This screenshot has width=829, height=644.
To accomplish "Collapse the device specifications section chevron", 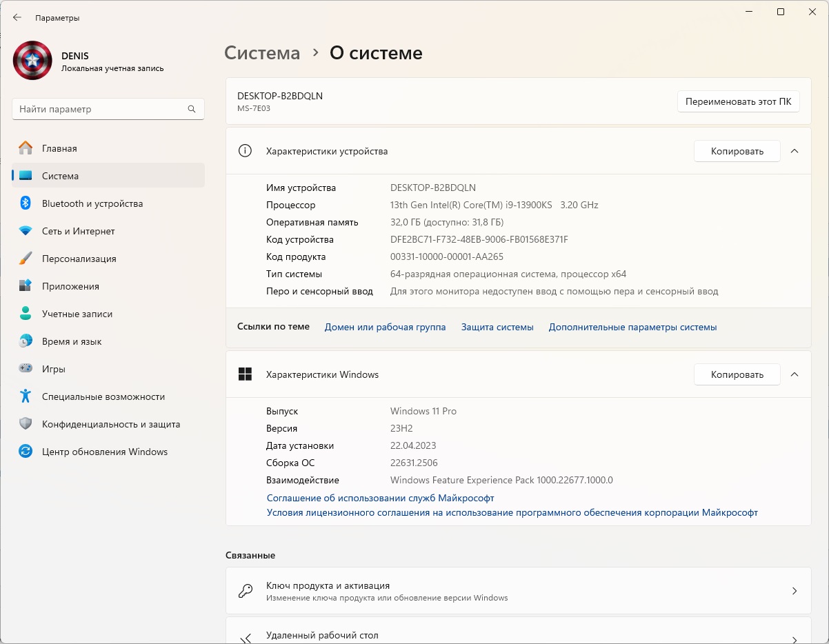I will pyautogui.click(x=795, y=151).
